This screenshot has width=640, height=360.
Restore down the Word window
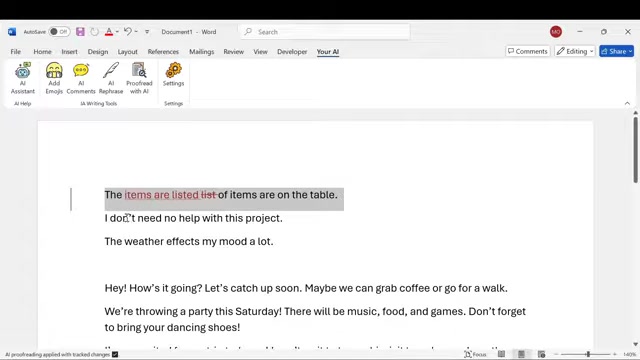click(x=604, y=31)
